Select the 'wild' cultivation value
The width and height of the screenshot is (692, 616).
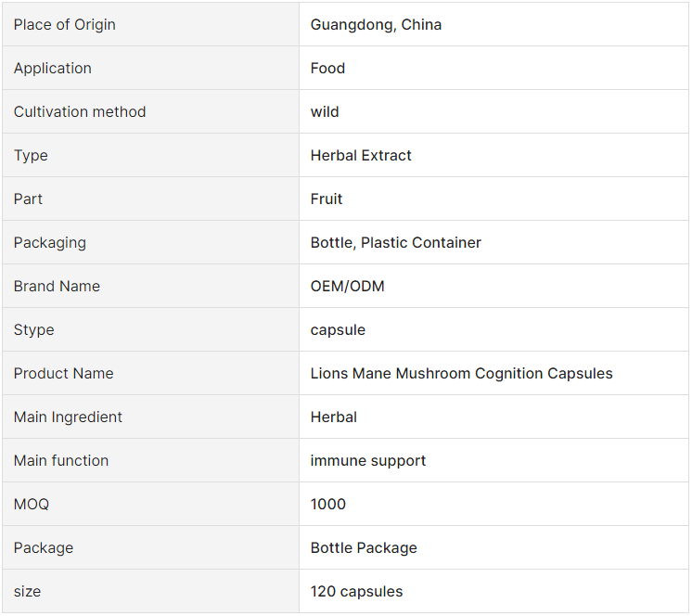click(x=325, y=111)
